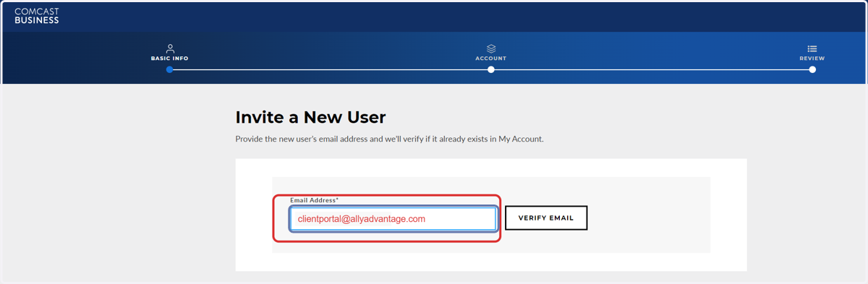Click the Account progress dot
This screenshot has height=284, width=868.
tap(491, 69)
